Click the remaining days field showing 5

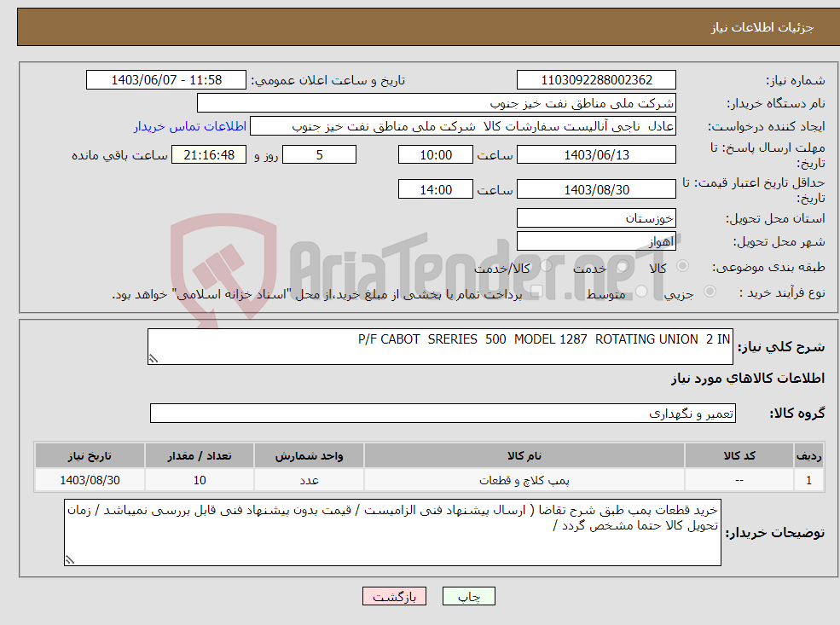[319, 155]
